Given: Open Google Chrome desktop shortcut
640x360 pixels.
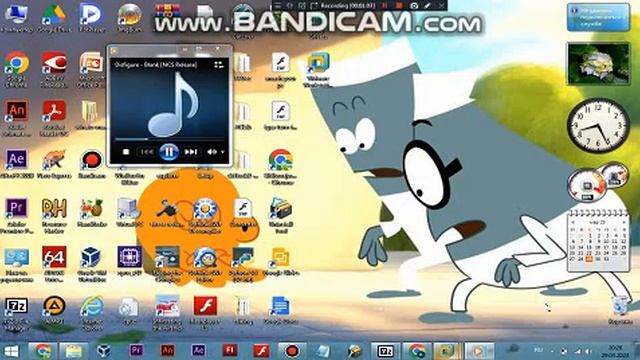Looking at the screenshot, I should pos(17,69).
